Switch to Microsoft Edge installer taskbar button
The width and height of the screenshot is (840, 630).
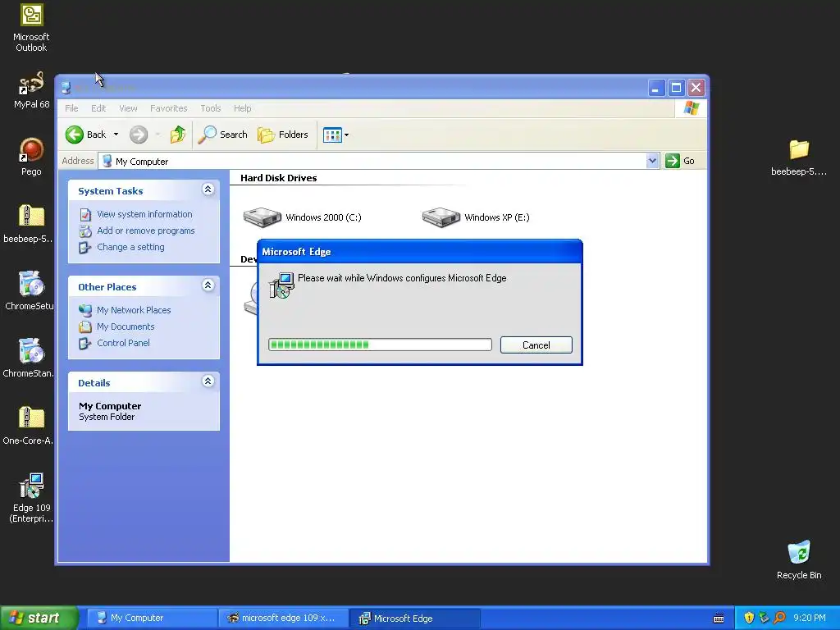pos(415,618)
